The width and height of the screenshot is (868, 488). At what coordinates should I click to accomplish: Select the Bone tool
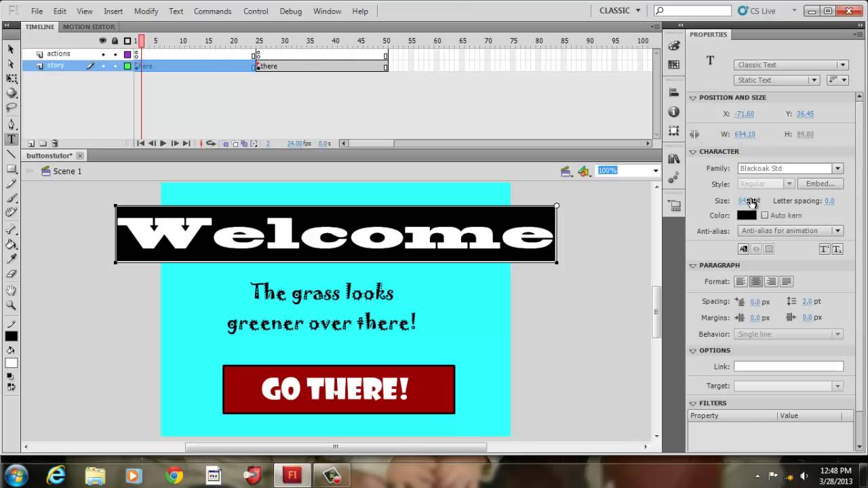point(11,230)
